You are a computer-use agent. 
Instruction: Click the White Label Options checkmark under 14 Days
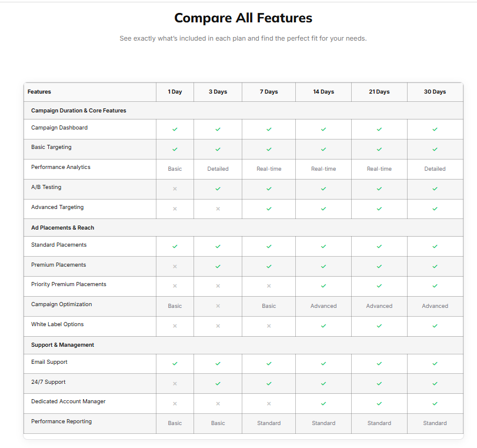323,326
